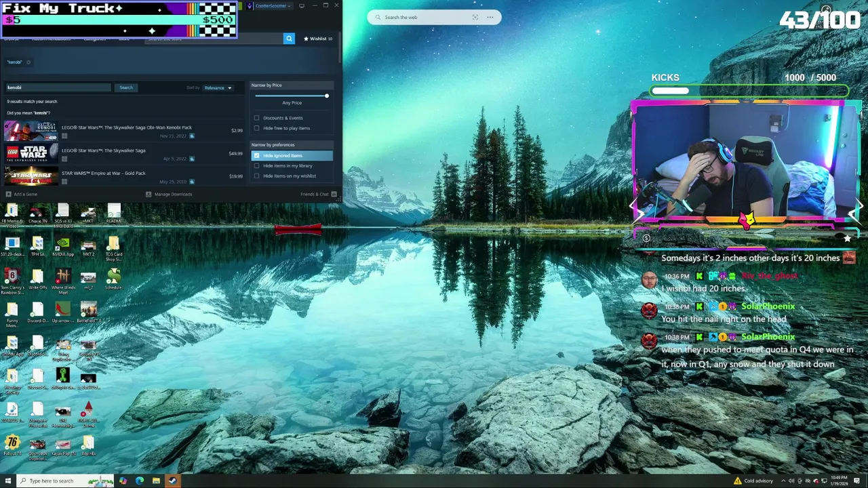
Task: Click the Search button beside kenobi field
Action: tap(126, 87)
